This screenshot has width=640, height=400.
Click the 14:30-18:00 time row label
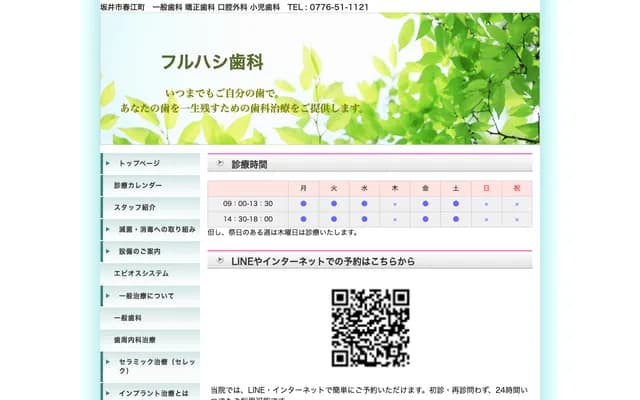click(x=248, y=219)
